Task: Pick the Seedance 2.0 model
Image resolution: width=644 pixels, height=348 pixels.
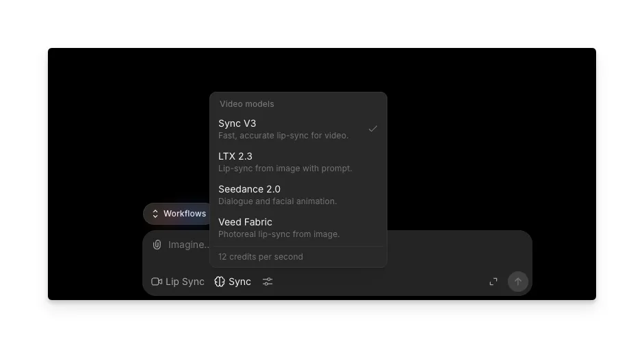Action: [x=298, y=195]
